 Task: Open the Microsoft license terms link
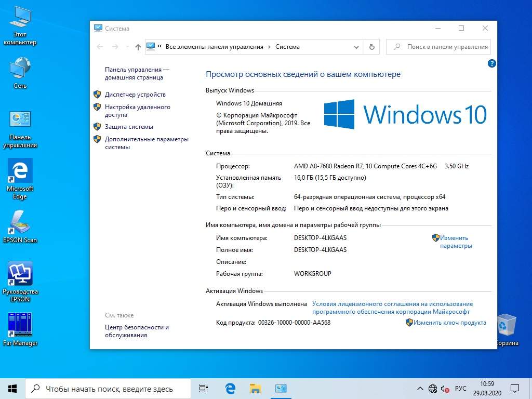(392, 308)
